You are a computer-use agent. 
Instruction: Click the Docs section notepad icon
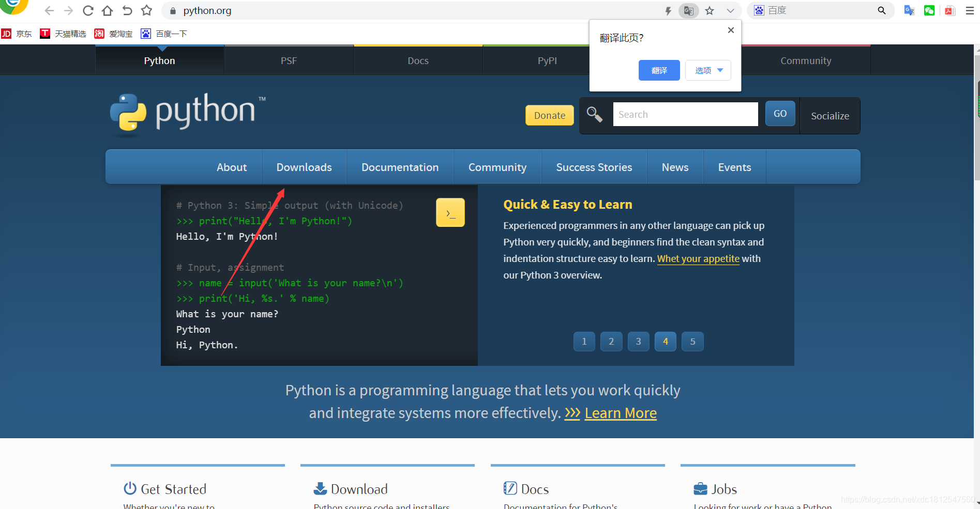510,488
